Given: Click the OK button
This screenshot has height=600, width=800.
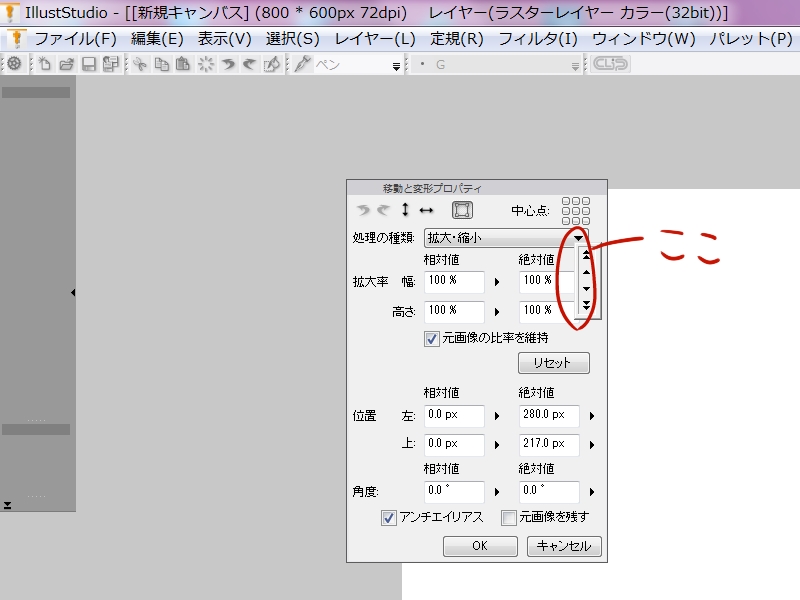Looking at the screenshot, I should click(480, 546).
